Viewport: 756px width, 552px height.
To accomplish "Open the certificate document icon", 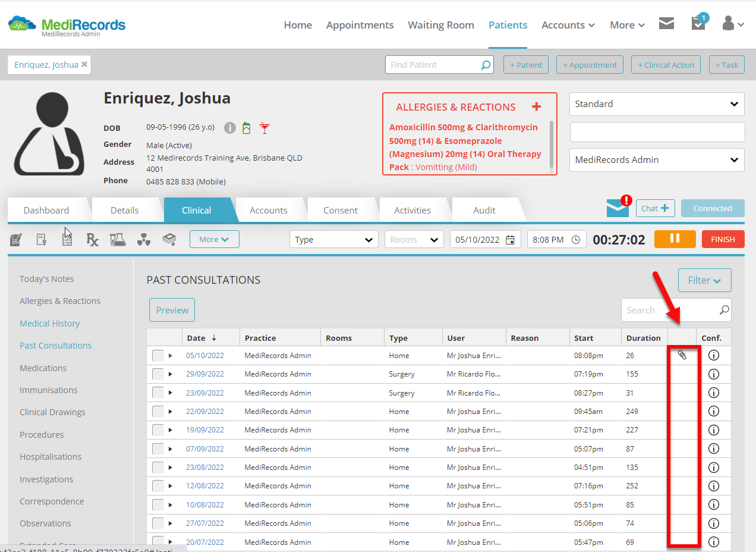I will click(x=41, y=240).
